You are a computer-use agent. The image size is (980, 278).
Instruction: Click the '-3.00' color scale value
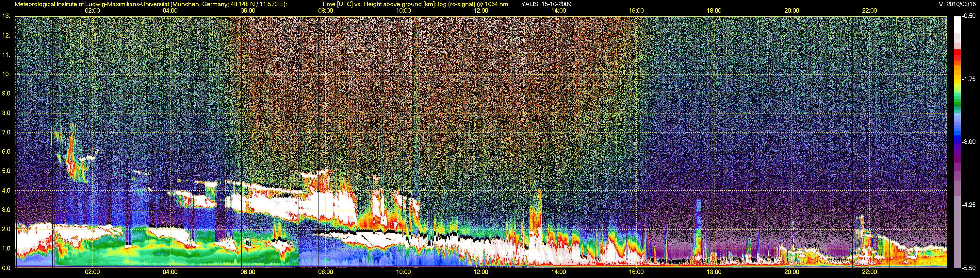click(x=969, y=142)
